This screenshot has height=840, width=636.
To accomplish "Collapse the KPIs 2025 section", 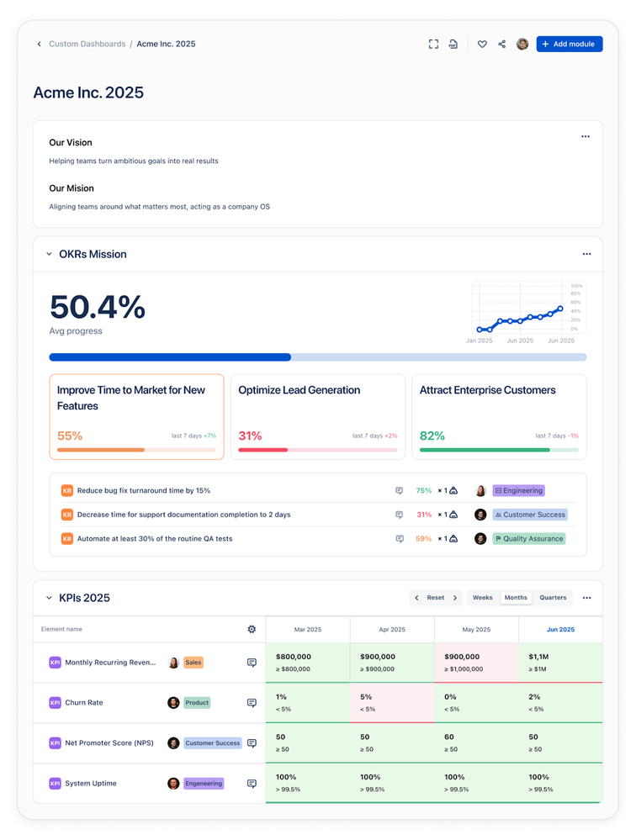I will [x=49, y=598].
